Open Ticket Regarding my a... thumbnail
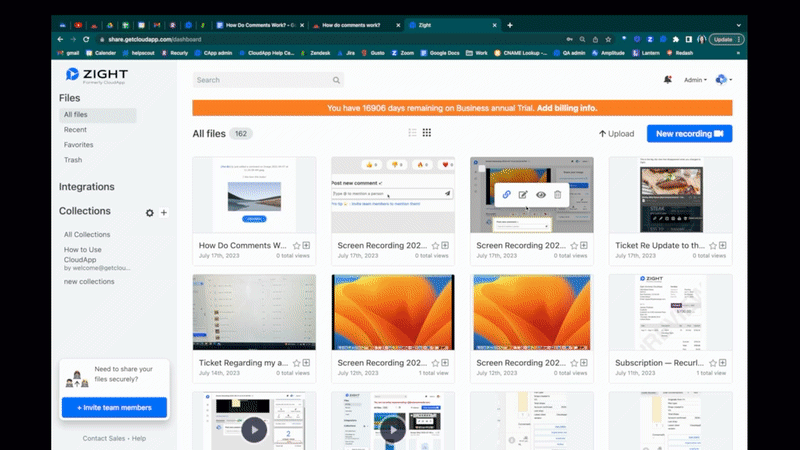800x450 pixels. [x=254, y=312]
